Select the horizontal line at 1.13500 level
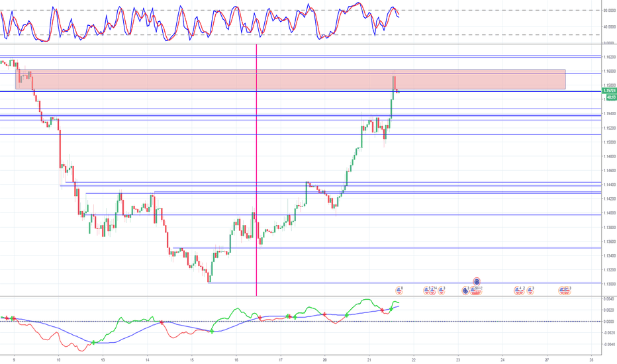Screen dimensions: 617x364 (x=387, y=248)
